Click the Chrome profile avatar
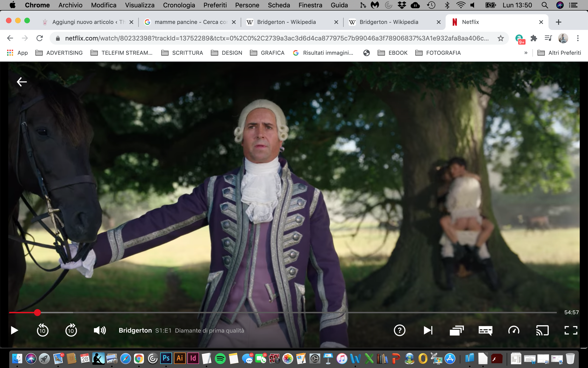Viewport: 588px width, 368px height. coord(563,38)
